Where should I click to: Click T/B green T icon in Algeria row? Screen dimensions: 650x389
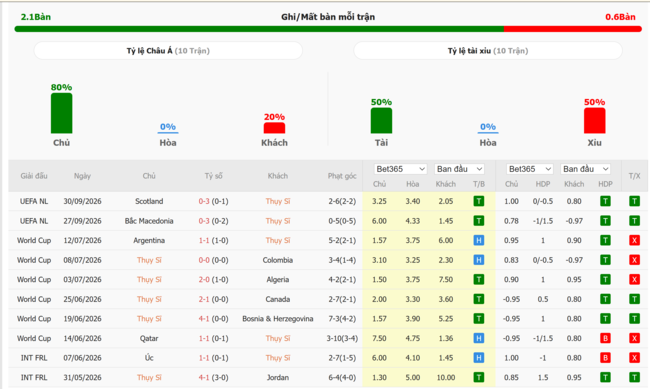479,280
